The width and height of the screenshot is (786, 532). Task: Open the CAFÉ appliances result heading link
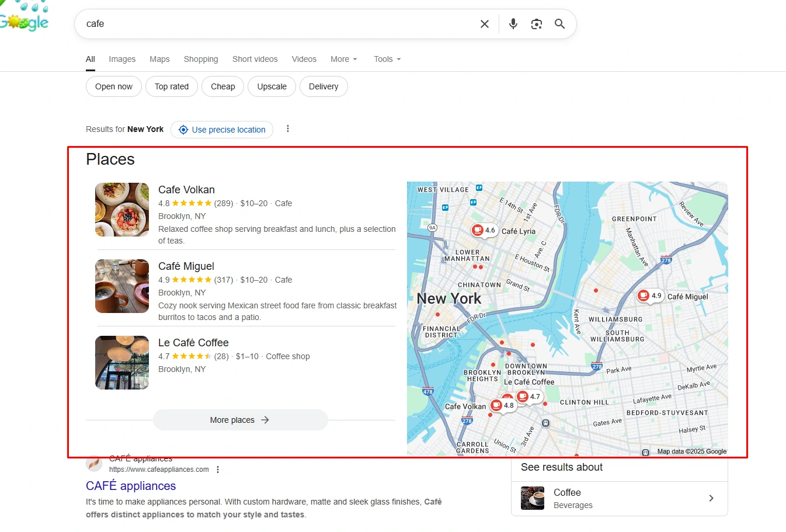click(131, 486)
